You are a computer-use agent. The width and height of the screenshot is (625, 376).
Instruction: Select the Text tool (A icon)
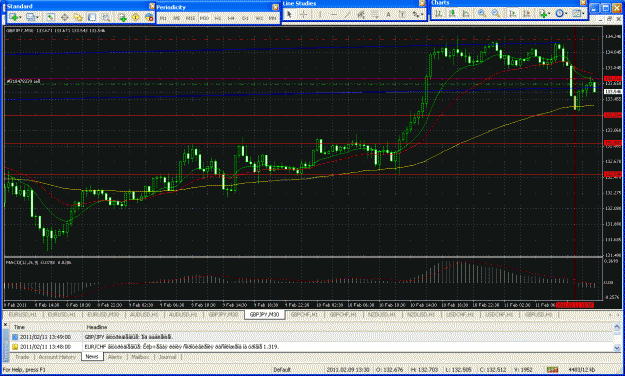388,14
